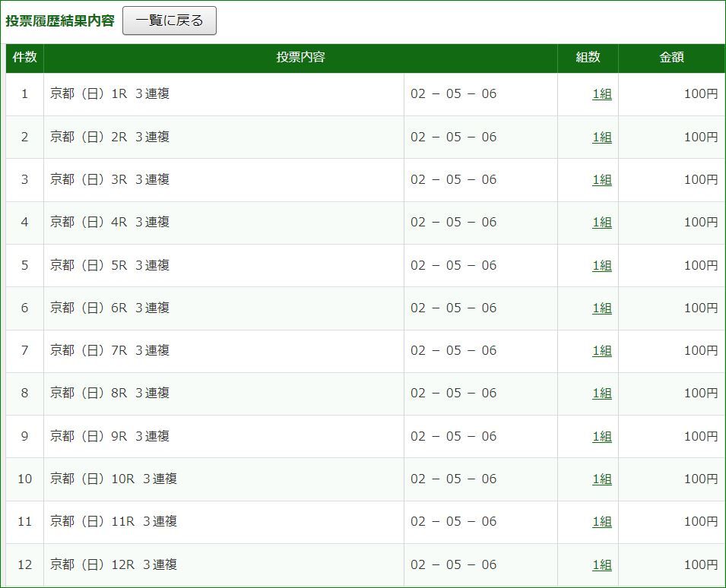Image resolution: width=726 pixels, height=588 pixels.
Task: Click the 02-05-06 numbers for 京都 10R
Action: (453, 479)
